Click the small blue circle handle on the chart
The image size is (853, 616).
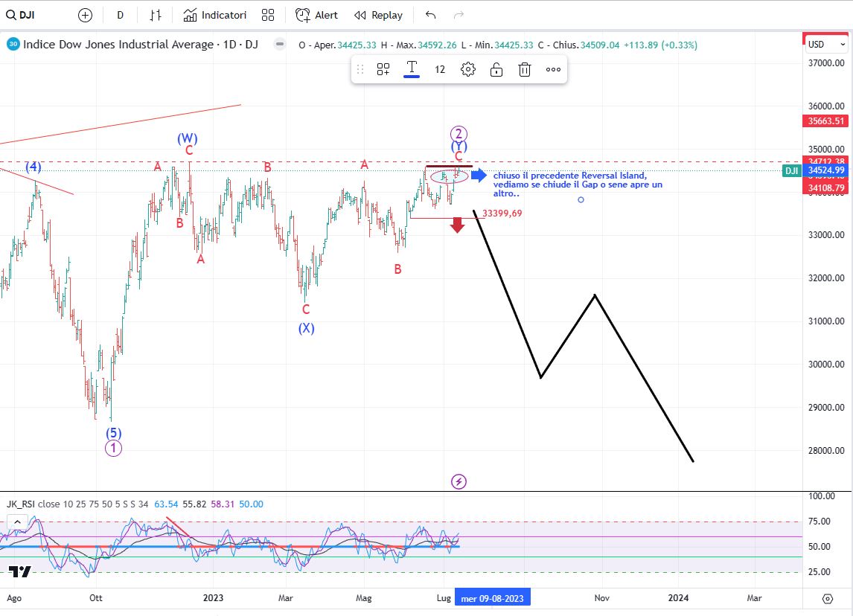click(581, 199)
